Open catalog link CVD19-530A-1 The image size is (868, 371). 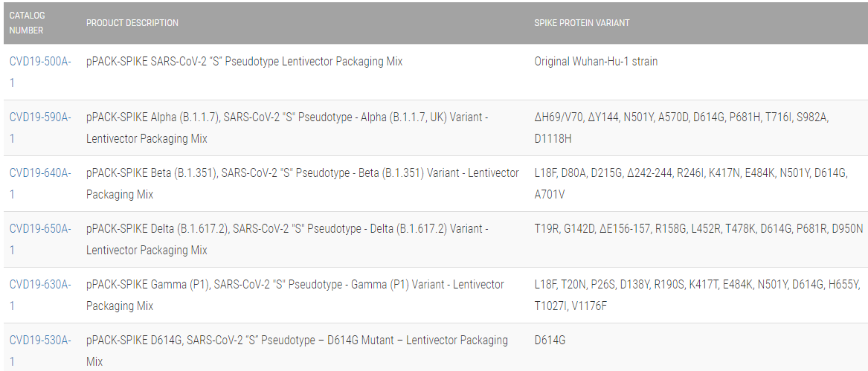[40, 341]
